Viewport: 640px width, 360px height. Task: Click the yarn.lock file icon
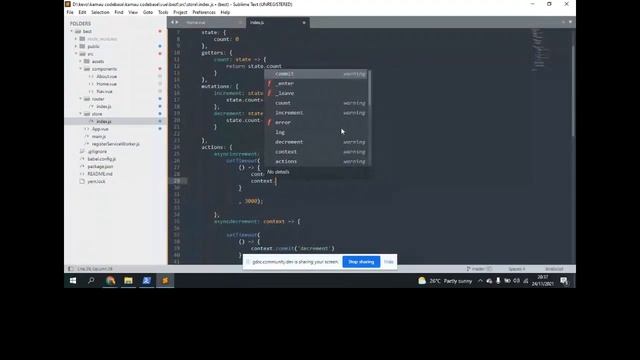point(82,181)
